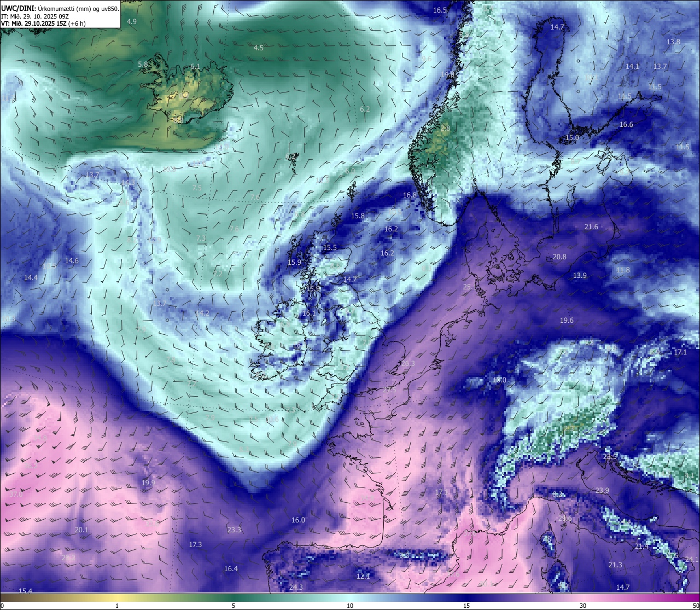
Task: Click the 15 tick label on the colorbar
Action: pos(466,606)
